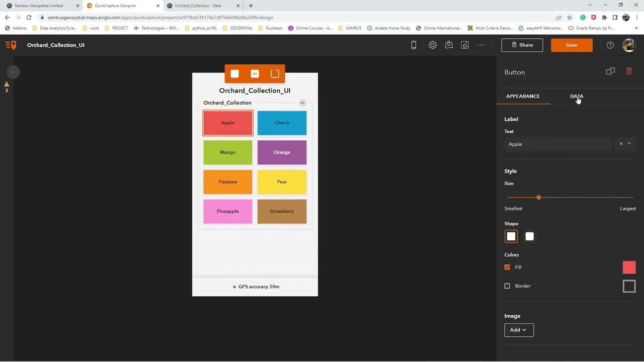Open a new browser tab
This screenshot has height=362, width=644.
pos(251,6)
